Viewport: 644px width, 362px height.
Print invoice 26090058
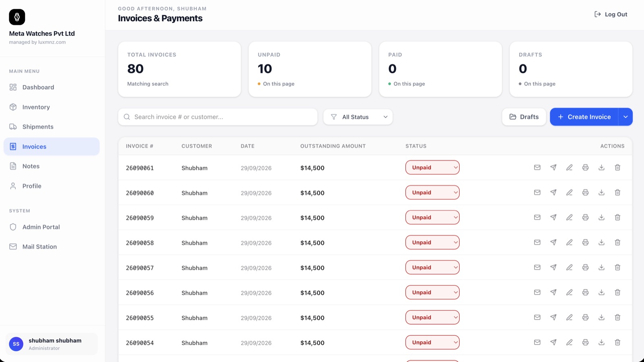[x=586, y=242]
